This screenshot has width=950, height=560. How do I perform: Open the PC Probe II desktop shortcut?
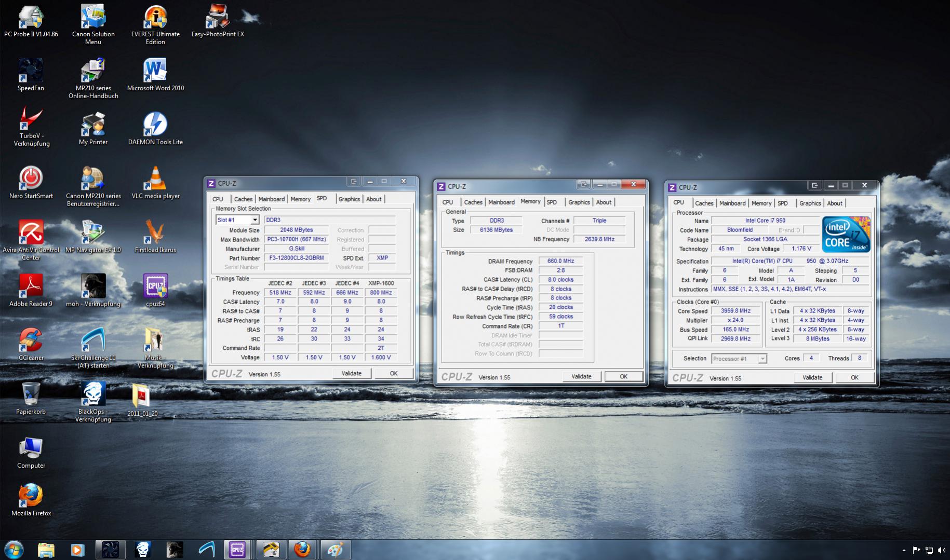[x=31, y=21]
